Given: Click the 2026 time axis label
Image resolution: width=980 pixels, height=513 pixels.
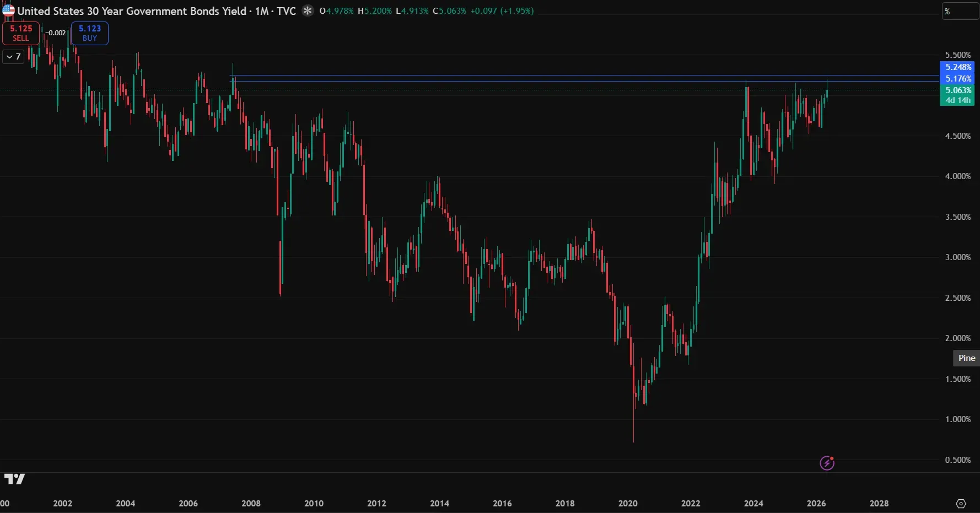Looking at the screenshot, I should (x=816, y=504).
